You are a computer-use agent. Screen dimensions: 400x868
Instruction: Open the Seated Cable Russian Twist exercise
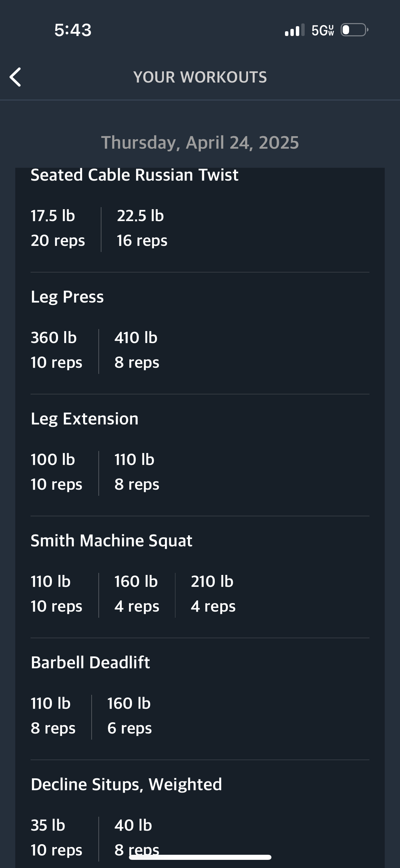click(134, 175)
